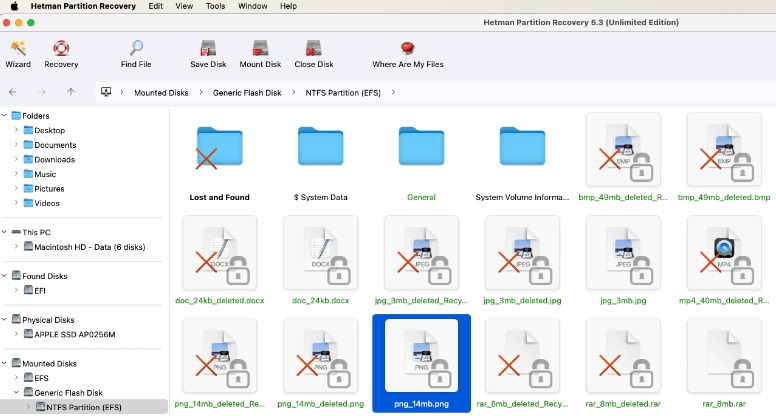Select png_14mb_deleted.png file
This screenshot has height=416, width=776.
321,364
